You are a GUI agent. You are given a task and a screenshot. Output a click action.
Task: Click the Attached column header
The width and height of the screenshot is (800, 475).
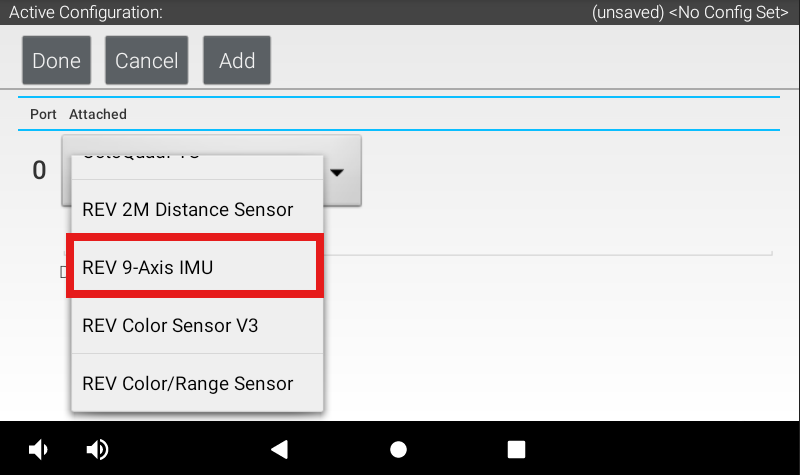pyautogui.click(x=98, y=115)
